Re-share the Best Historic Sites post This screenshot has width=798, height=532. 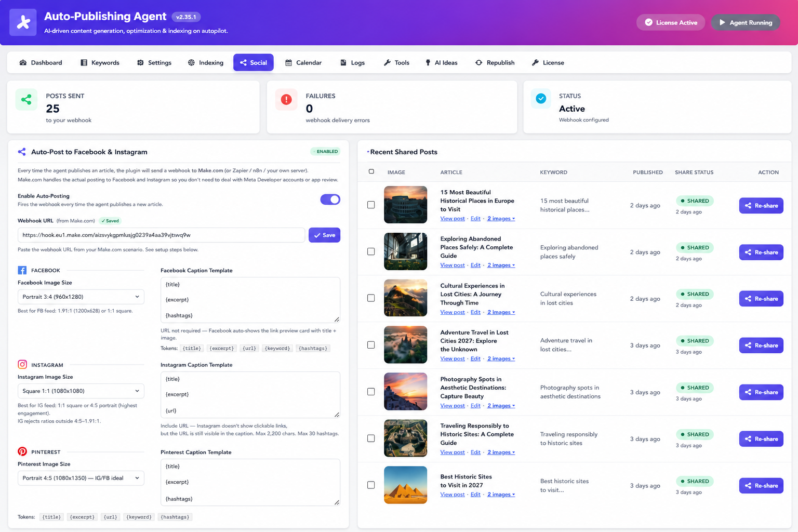(x=761, y=486)
